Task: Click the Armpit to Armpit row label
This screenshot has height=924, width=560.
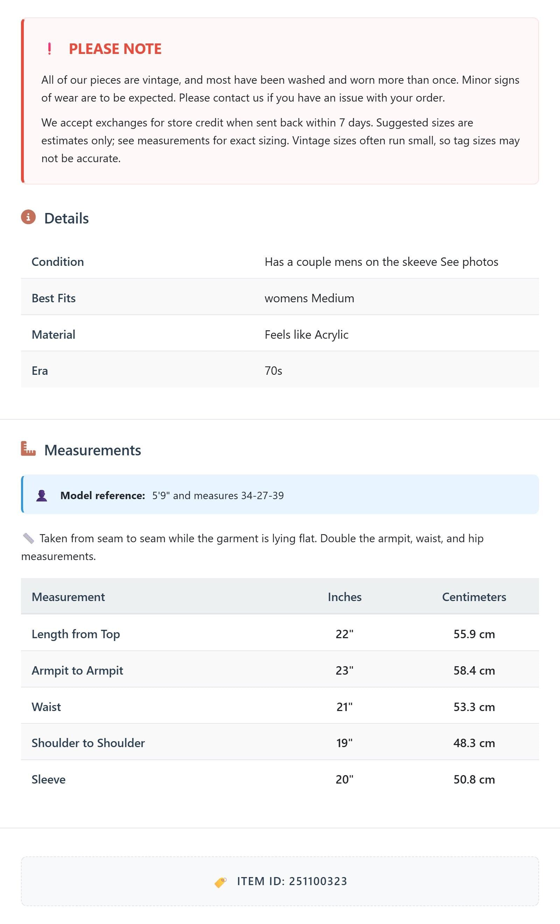Action: tap(77, 670)
